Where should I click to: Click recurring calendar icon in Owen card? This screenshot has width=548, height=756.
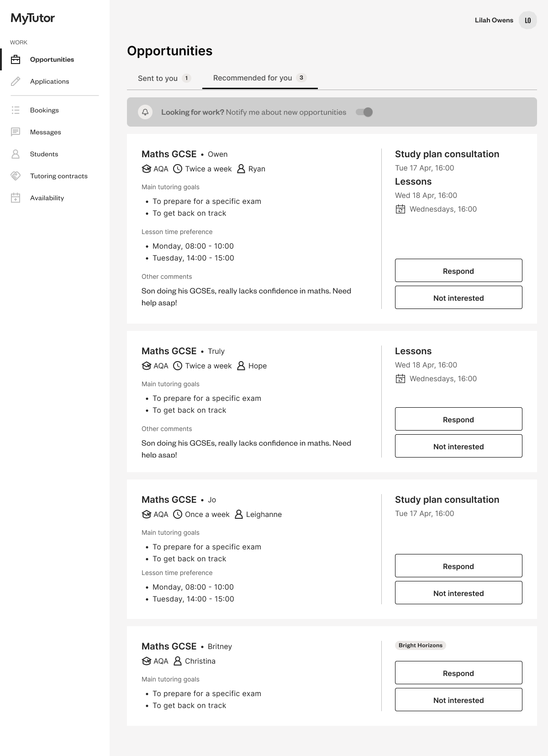click(x=400, y=209)
